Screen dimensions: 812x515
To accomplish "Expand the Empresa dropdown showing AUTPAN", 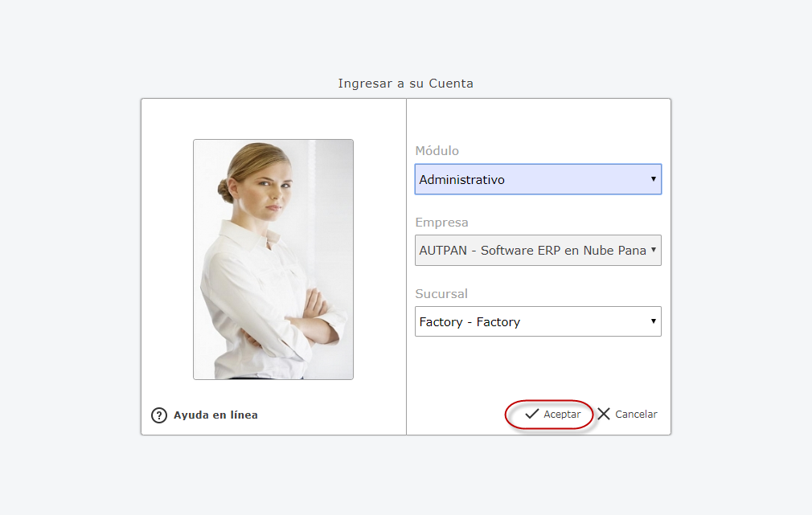I will pos(537,251).
